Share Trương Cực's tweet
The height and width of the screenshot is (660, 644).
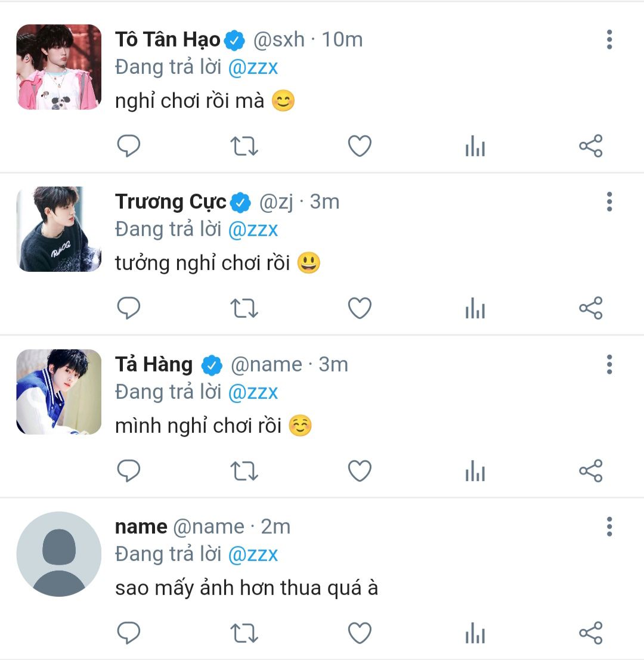(591, 308)
